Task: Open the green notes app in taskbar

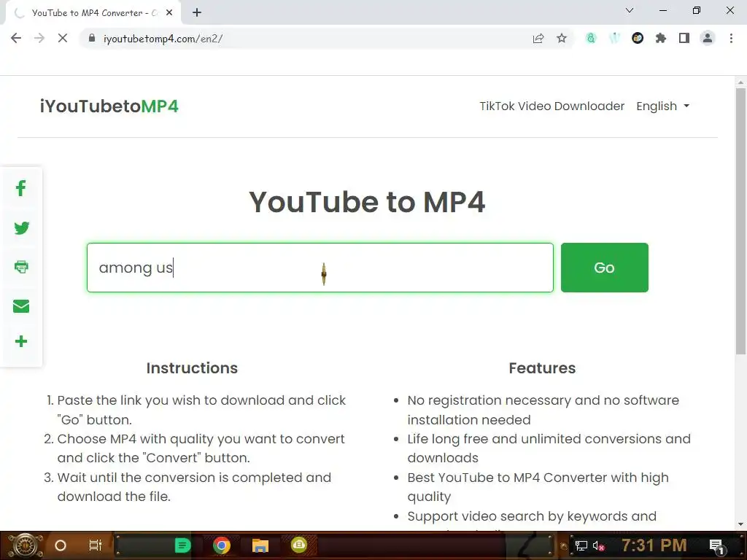Action: pos(182,545)
